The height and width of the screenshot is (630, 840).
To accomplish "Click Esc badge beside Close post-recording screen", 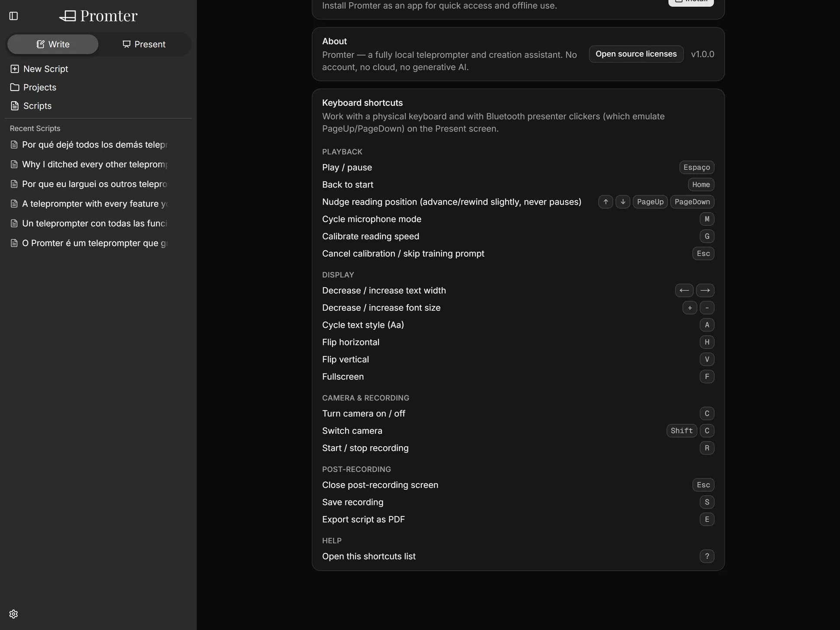I will click(703, 485).
